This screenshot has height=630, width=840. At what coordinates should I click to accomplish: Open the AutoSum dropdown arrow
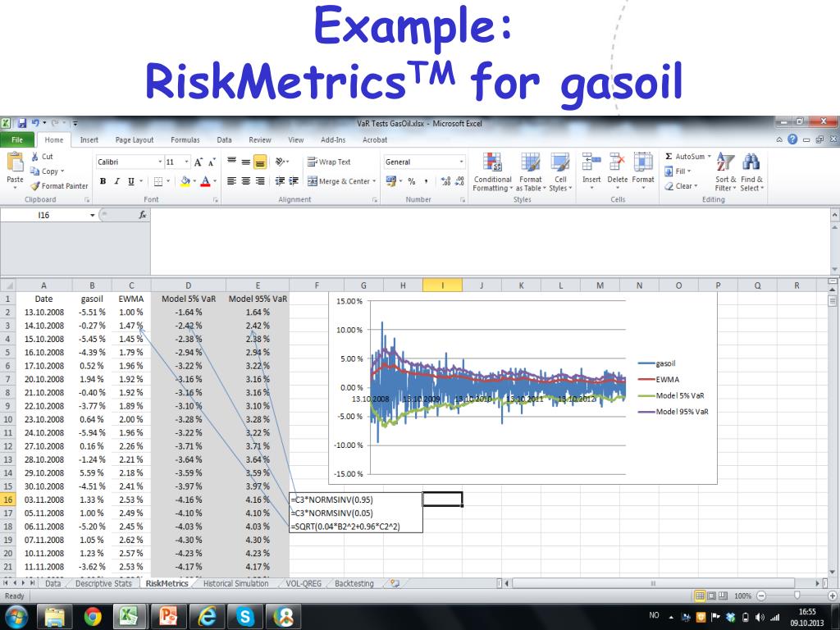tap(710, 157)
